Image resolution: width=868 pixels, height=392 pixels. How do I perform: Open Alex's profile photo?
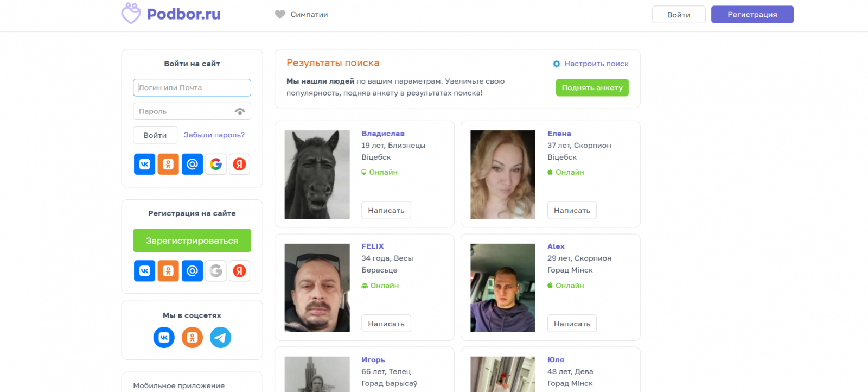[503, 288]
